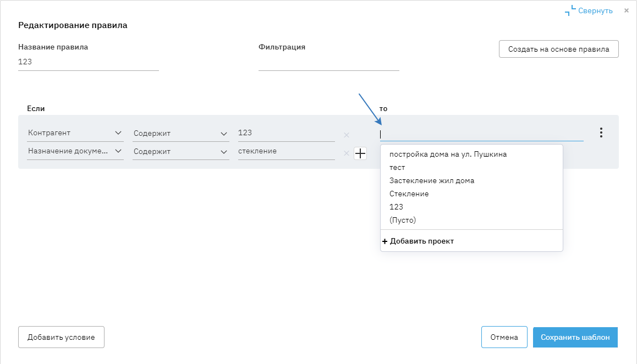Screen dimensions: 637x364
Task: Choose 'Застекление жил дома' from the list
Action: pyautogui.click(x=432, y=180)
